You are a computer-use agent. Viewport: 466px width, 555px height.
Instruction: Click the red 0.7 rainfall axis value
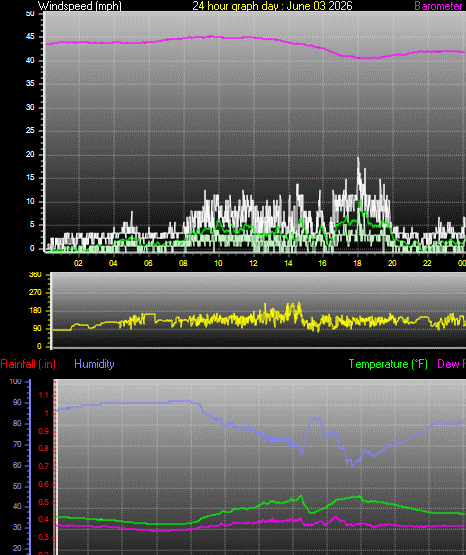tap(43, 467)
